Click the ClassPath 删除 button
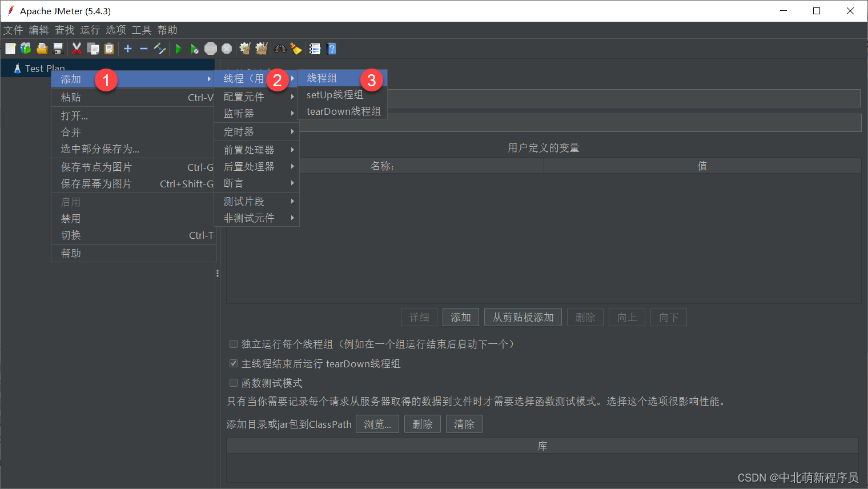 (x=423, y=424)
